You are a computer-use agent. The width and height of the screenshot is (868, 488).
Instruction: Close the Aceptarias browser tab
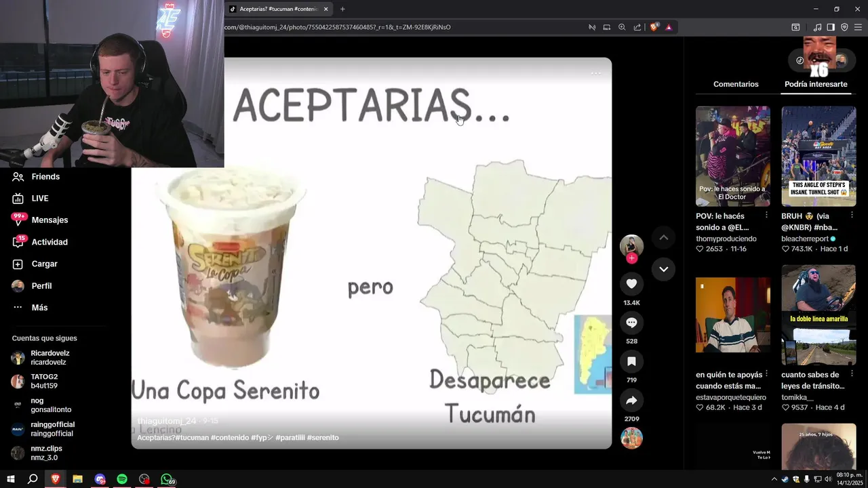[325, 9]
